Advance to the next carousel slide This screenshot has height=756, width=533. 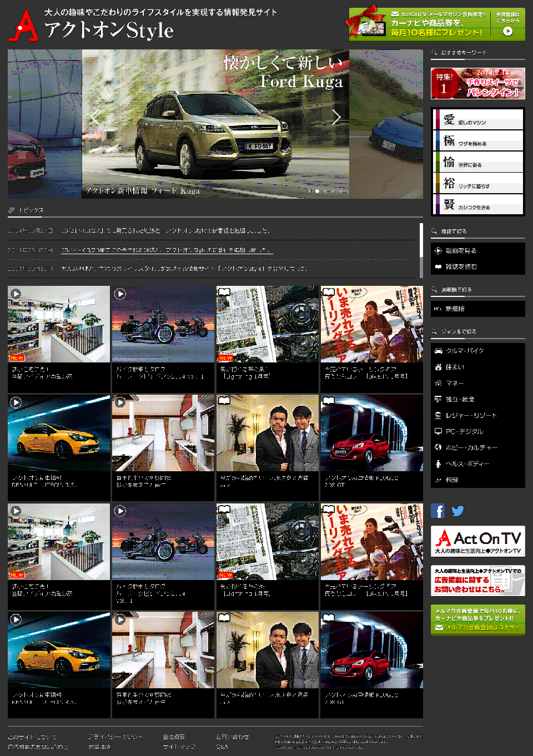[x=336, y=117]
